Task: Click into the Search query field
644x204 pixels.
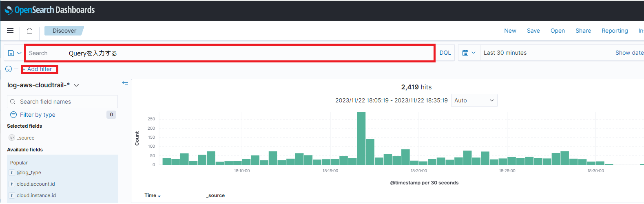Action: tap(230, 53)
